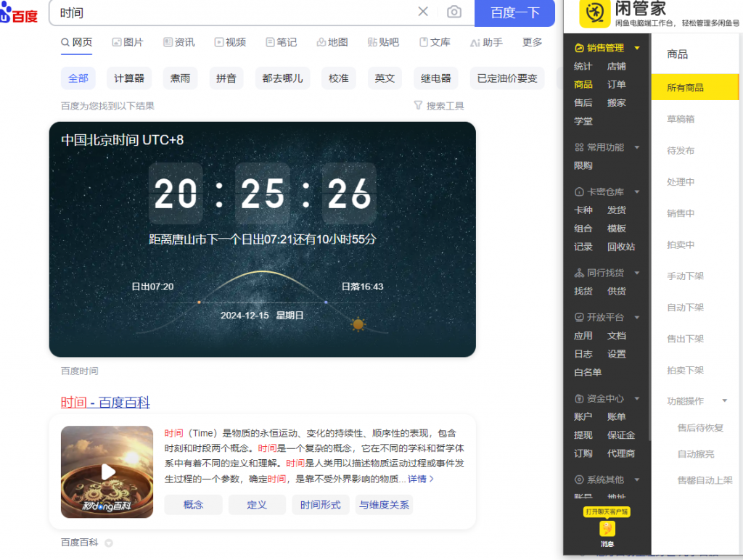Open the 统计 sidebar item
743x560 pixels.
(x=583, y=66)
